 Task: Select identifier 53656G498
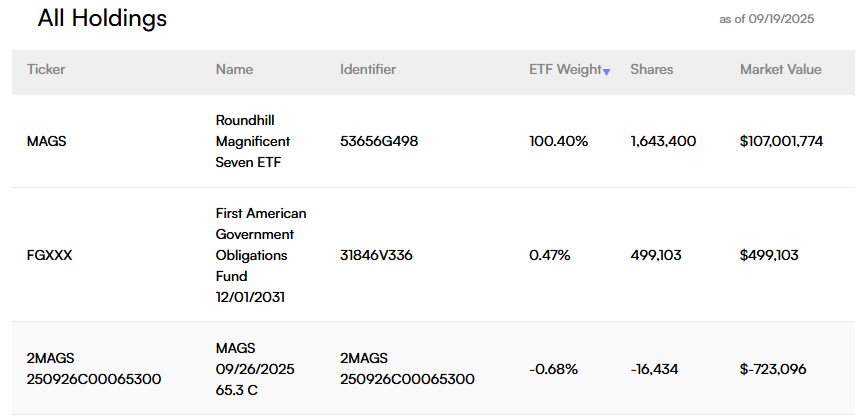(x=379, y=141)
